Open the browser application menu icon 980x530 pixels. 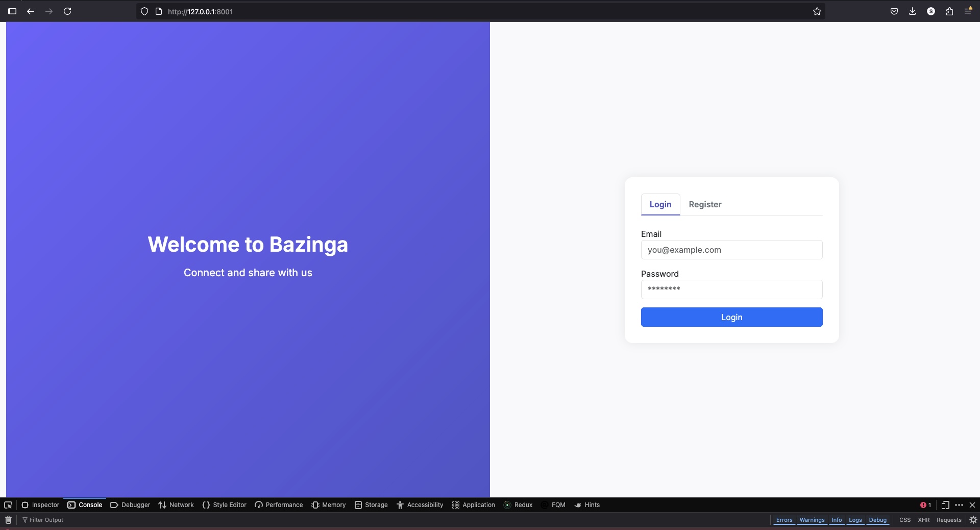point(968,11)
